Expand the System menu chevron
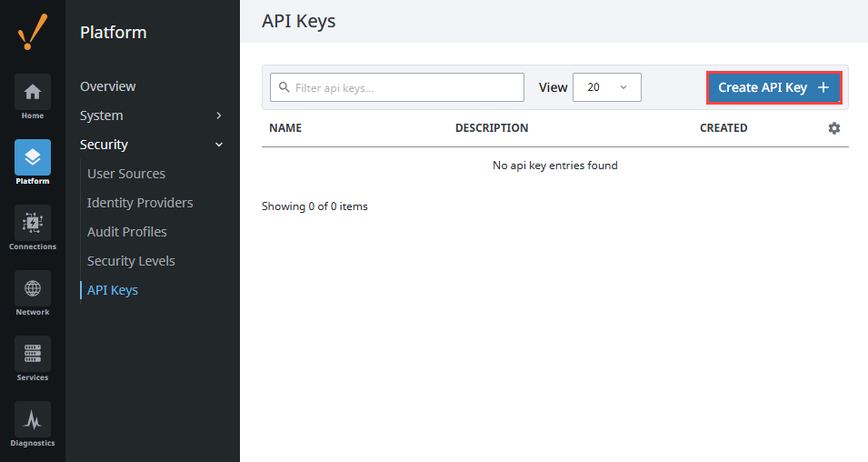Image resolution: width=868 pixels, height=462 pixels. (x=219, y=115)
